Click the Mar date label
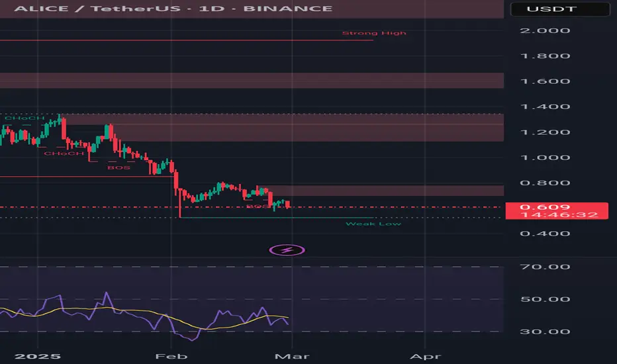617x364 pixels. coord(292,357)
